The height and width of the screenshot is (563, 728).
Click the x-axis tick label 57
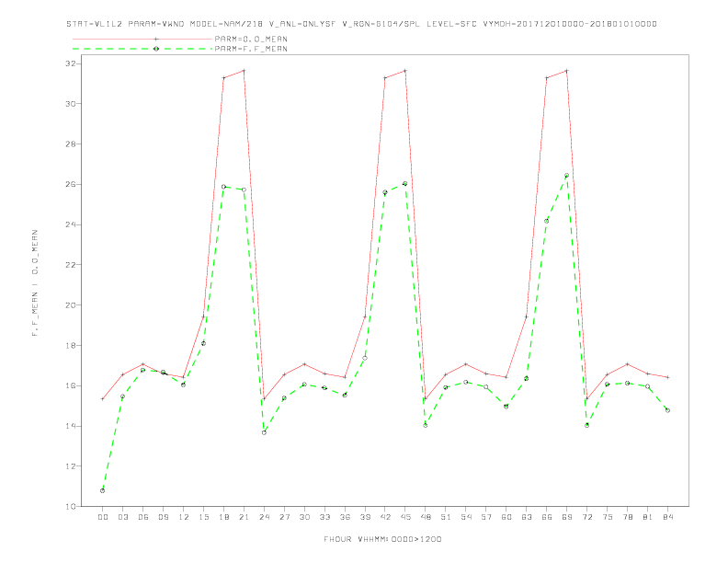[x=486, y=517]
